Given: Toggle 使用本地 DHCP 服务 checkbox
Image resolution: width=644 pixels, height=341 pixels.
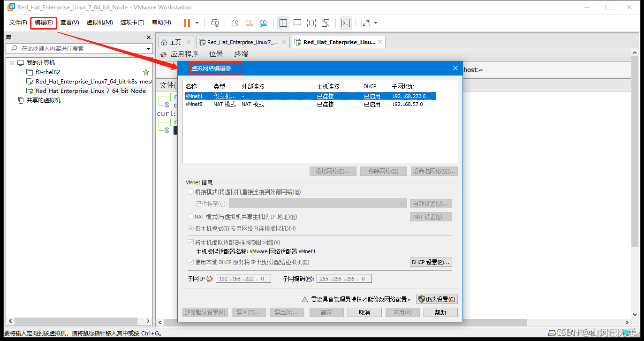Looking at the screenshot, I should tap(190, 262).
